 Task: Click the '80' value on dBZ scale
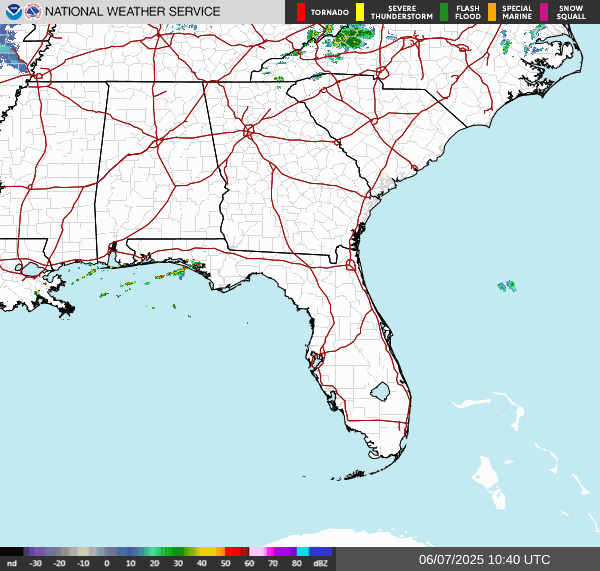tap(297, 563)
